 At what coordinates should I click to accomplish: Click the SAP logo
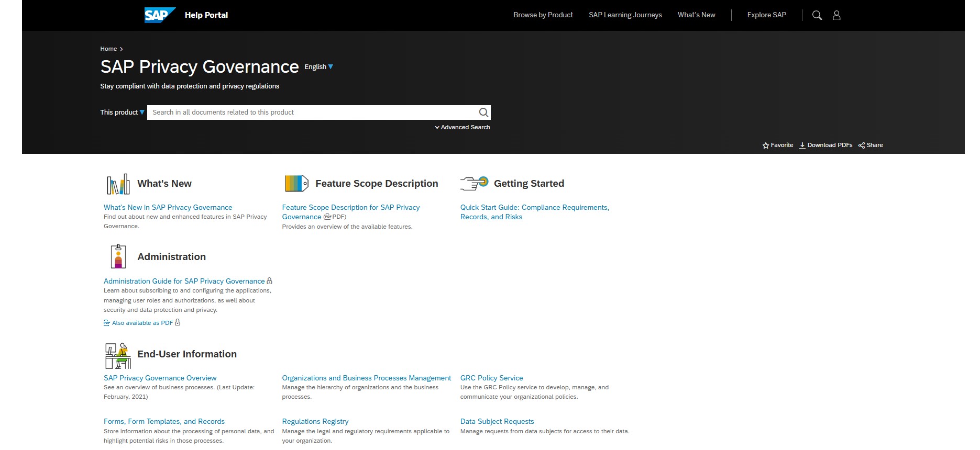159,15
